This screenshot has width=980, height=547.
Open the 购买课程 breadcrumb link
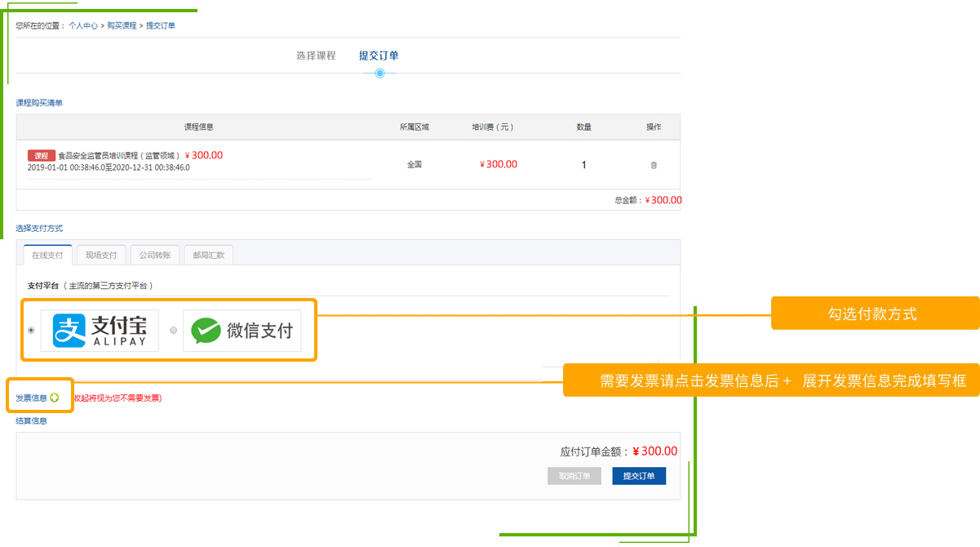[122, 25]
